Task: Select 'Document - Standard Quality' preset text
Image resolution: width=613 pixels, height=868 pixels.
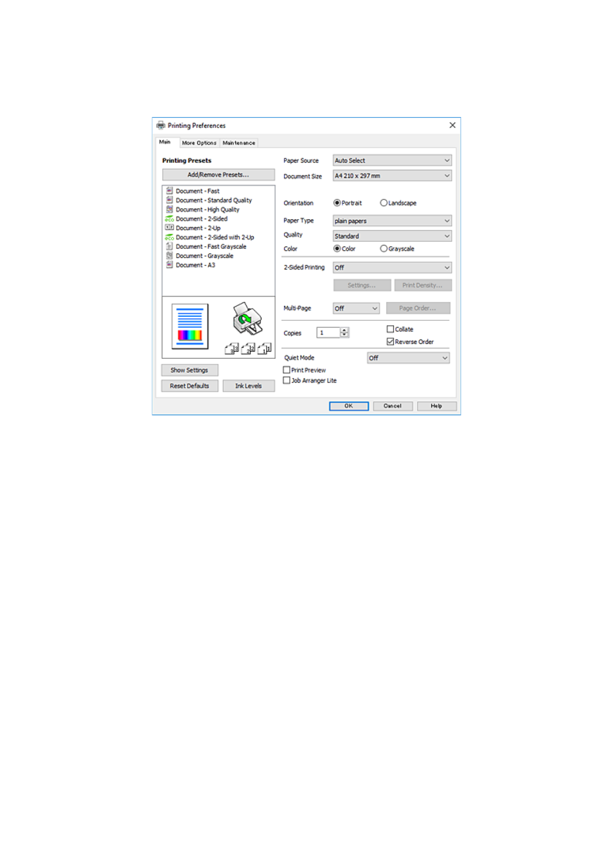Action: pyautogui.click(x=214, y=200)
